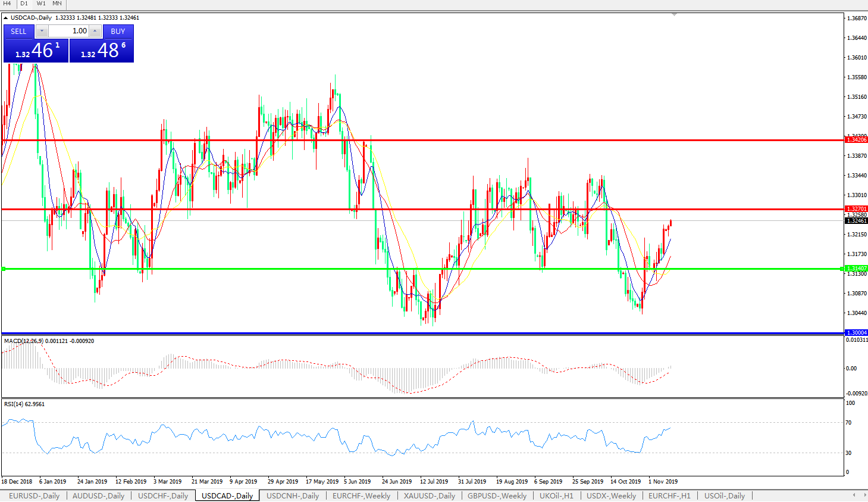Open the EURUSD-,Daily chart tab
Screen dimensions: 868x502
coord(34,495)
